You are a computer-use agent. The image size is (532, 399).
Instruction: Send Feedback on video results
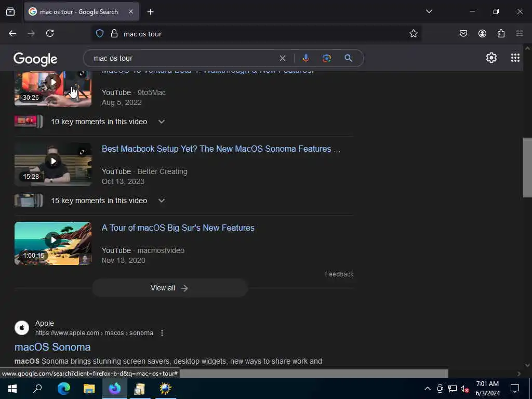tap(339, 274)
